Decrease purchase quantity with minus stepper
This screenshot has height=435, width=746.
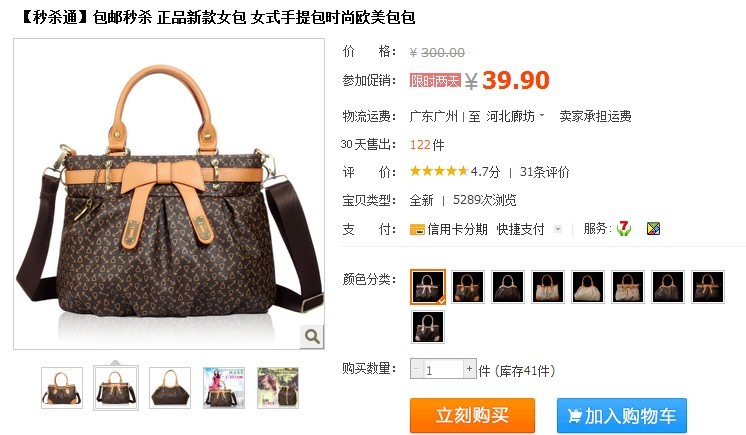tap(417, 369)
